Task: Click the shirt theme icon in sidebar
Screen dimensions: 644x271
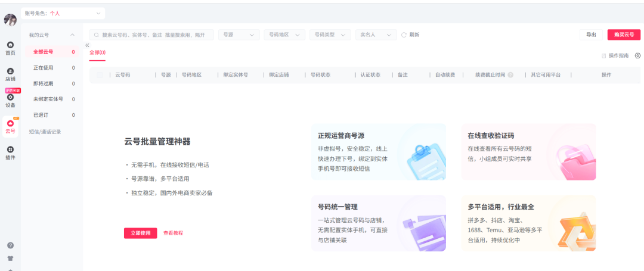Action: click(11, 258)
